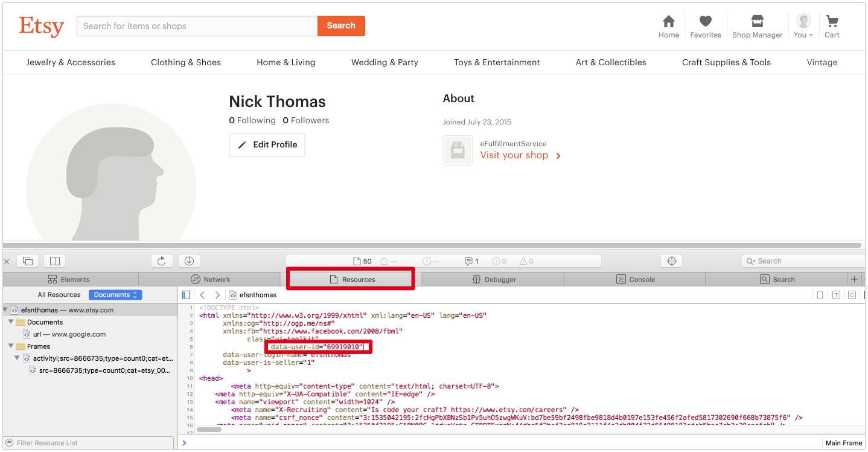Click the page horizontal scrollbar above inspector
The width and height of the screenshot is (868, 452).
(x=433, y=245)
